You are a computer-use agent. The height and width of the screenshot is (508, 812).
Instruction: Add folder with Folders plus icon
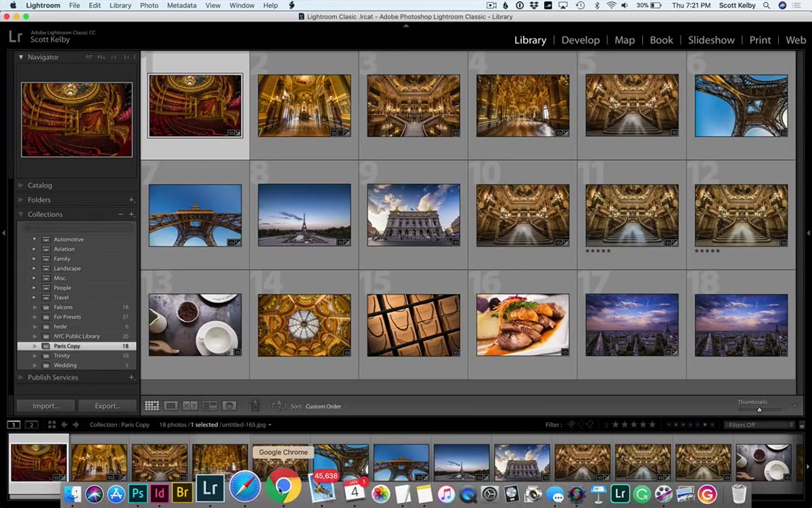[x=131, y=200]
